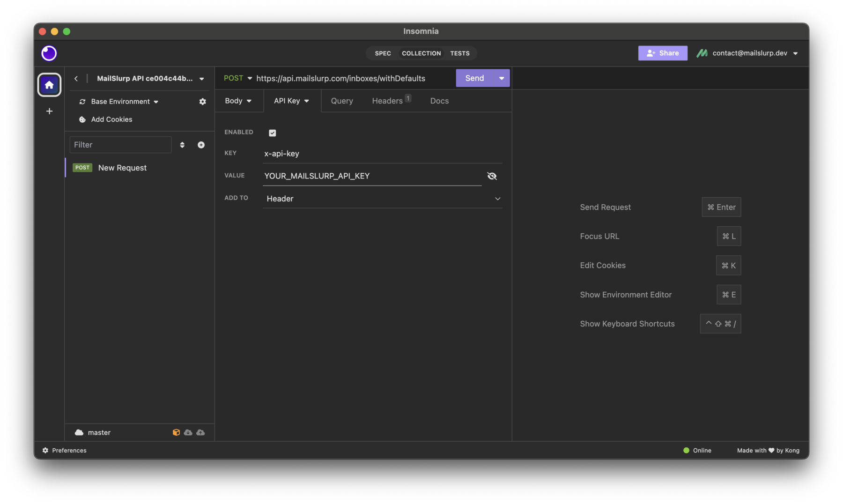Click the Insomnia logo icon
Screen dimensions: 843x504
[x=49, y=53]
